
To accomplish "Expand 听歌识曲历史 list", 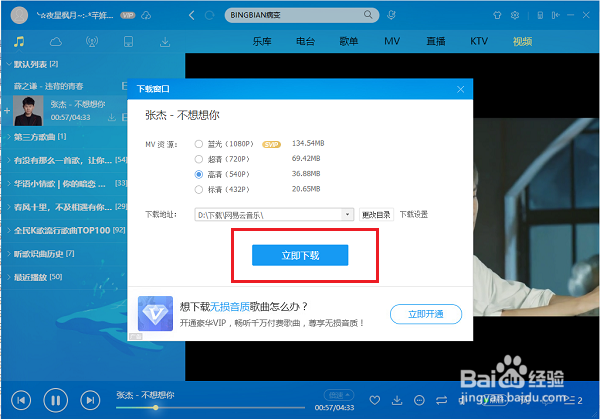I will [8, 254].
